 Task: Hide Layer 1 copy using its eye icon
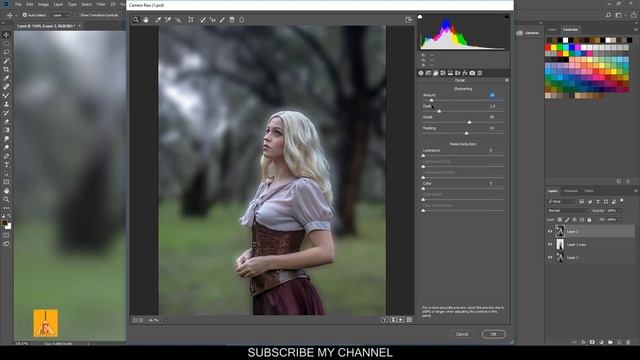550,244
